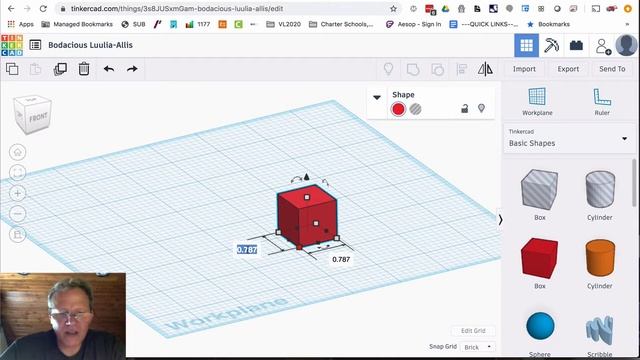Open the Blocks pickaxe view
The height and width of the screenshot is (360, 640).
551,45
